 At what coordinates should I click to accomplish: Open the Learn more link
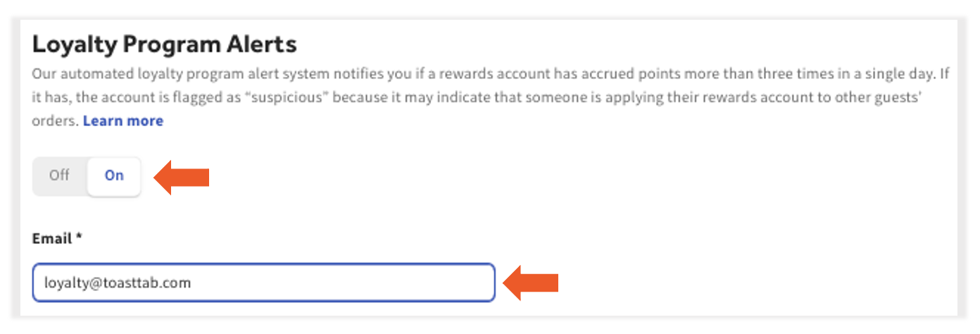coord(123,120)
